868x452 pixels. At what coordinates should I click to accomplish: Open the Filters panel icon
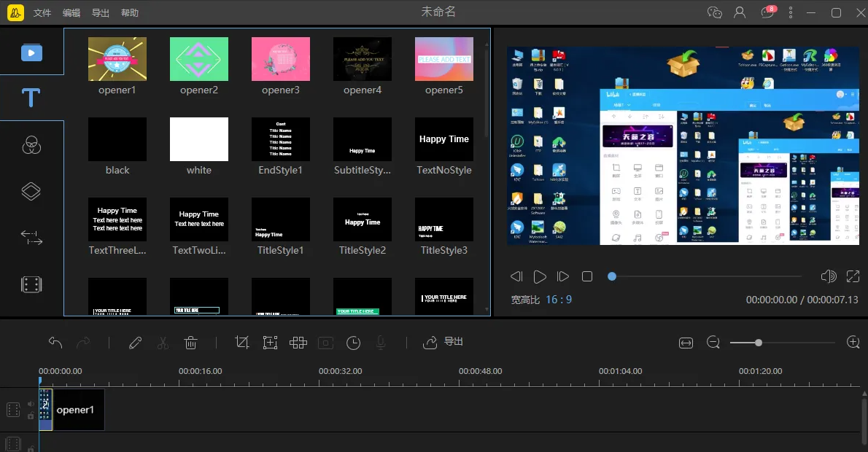pyautogui.click(x=31, y=145)
